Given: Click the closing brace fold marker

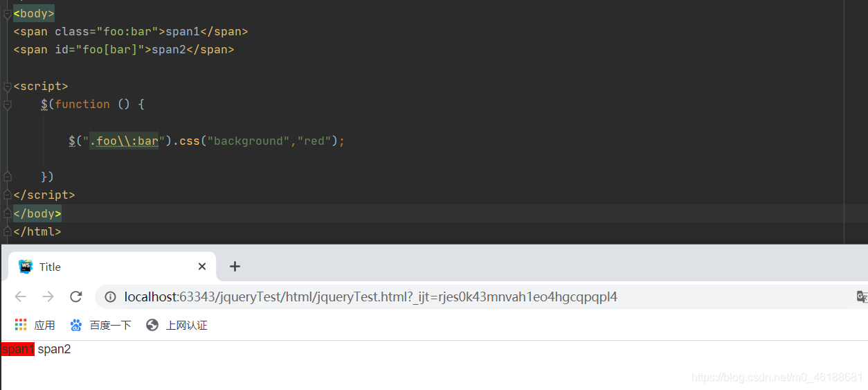Looking at the screenshot, I should (x=7, y=177).
